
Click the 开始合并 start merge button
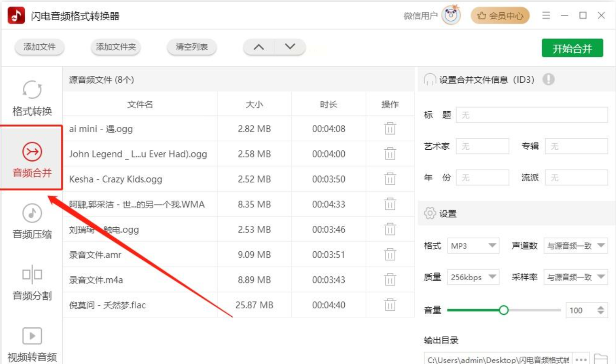coord(572,48)
